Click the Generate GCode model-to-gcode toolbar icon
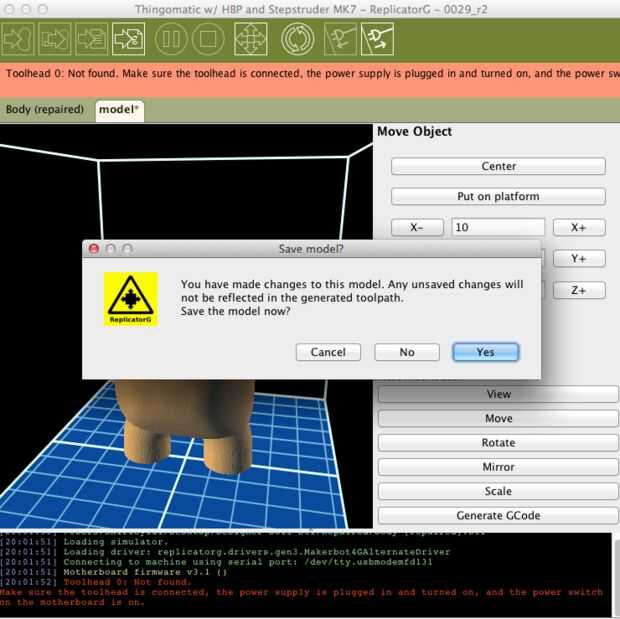Screen dimensions: 620x619 (129, 39)
